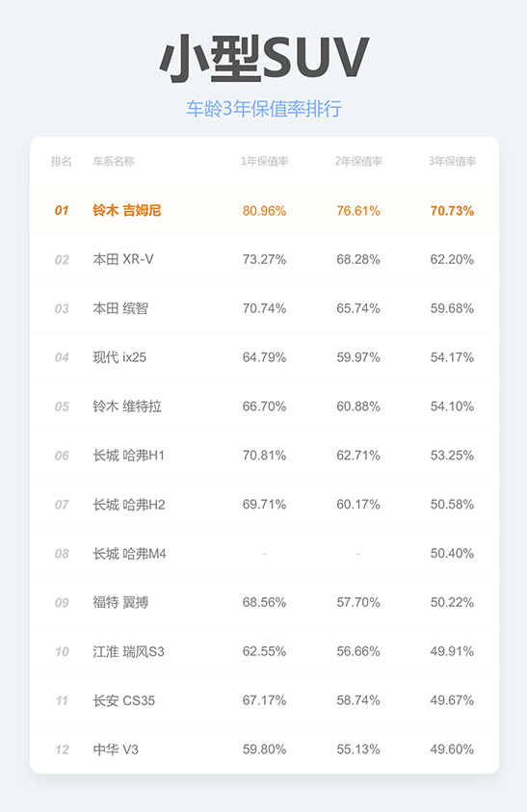Select the 2年保值率 column header
The image size is (527, 812).
358,162
